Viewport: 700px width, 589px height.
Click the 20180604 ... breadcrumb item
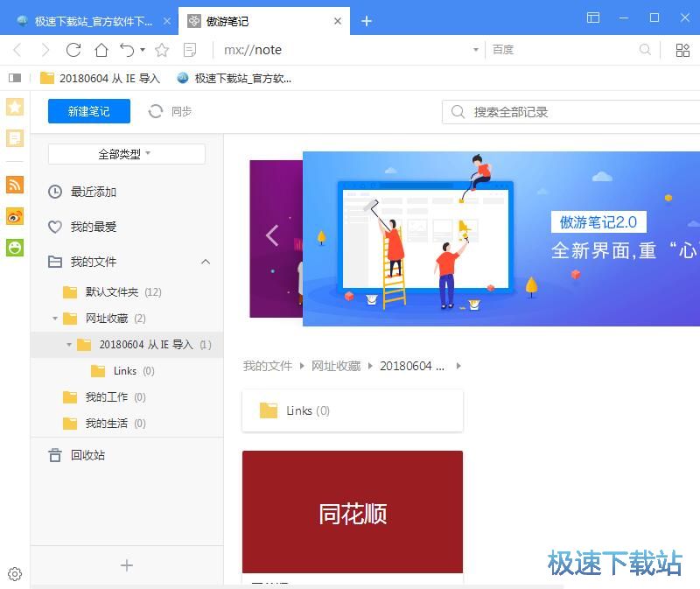pyautogui.click(x=412, y=366)
